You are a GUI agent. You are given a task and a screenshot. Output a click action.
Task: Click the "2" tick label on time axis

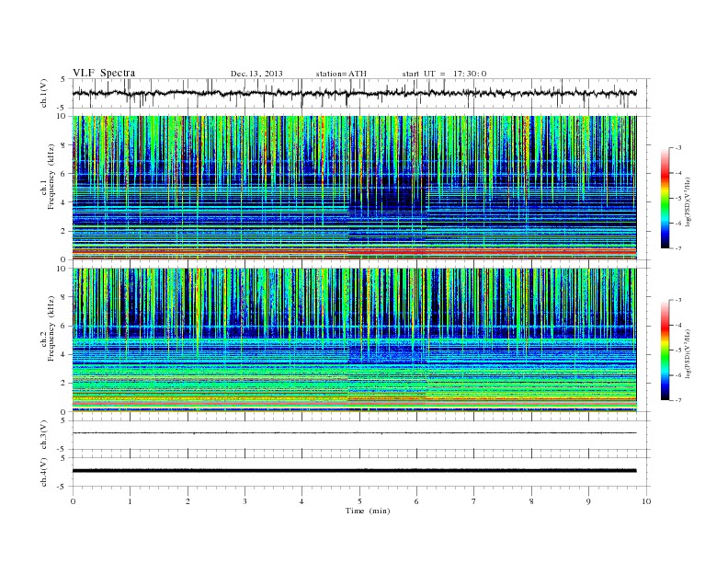[x=188, y=501]
